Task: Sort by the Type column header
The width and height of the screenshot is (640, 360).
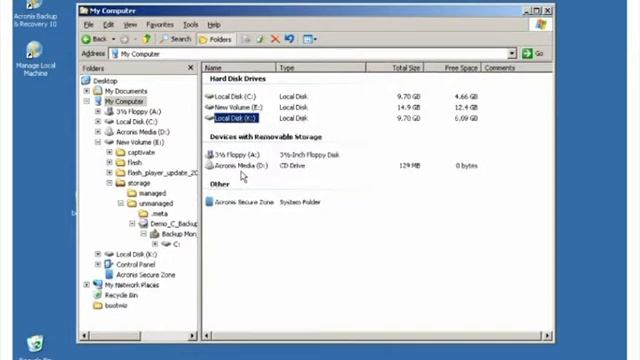Action: (321, 68)
